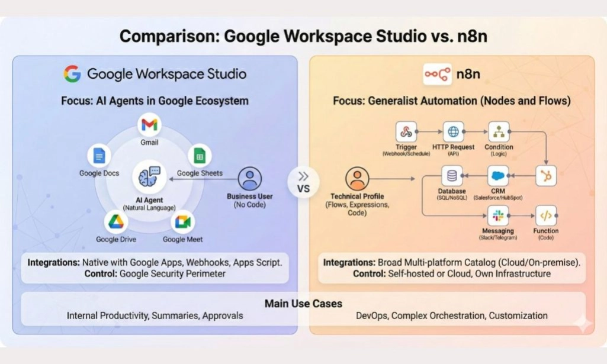Select the Function code node icon

[546, 215]
